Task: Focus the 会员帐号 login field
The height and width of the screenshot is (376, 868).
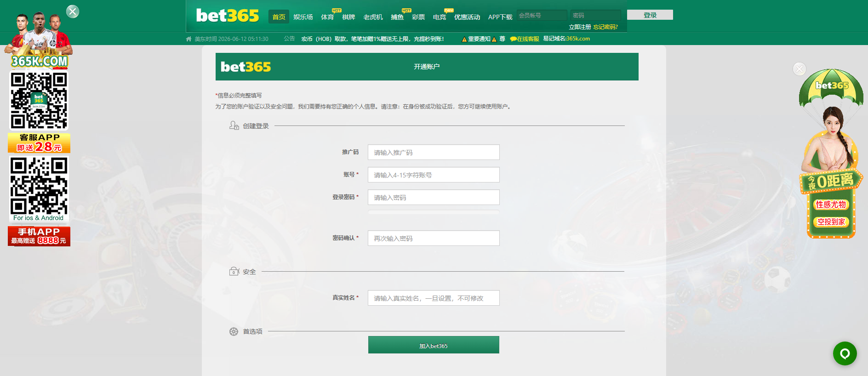Action: click(542, 15)
